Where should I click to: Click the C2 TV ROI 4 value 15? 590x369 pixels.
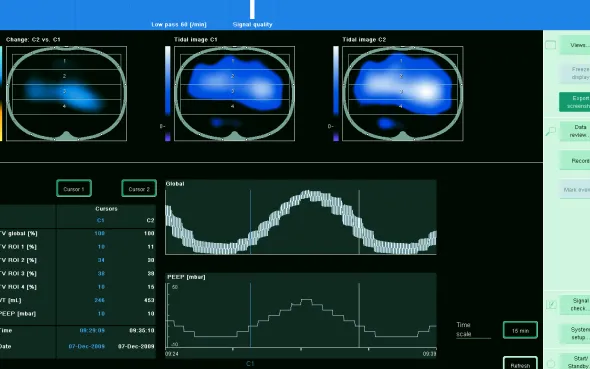(x=151, y=287)
